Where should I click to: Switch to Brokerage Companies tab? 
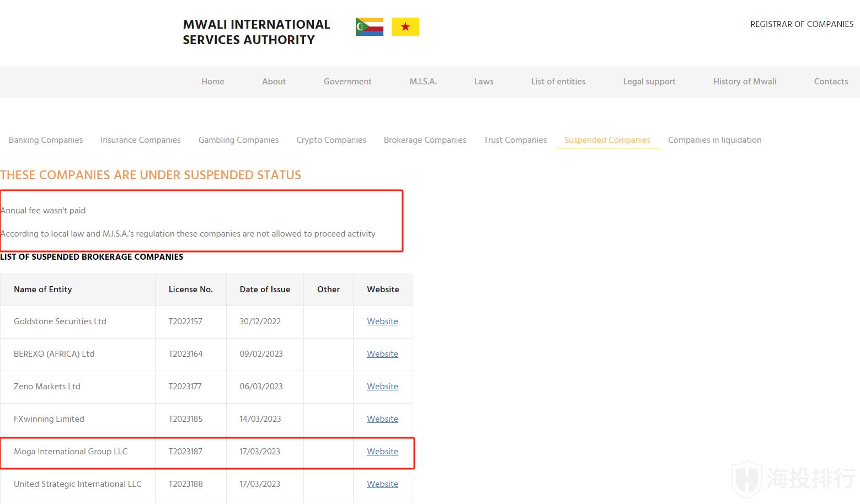pyautogui.click(x=425, y=140)
